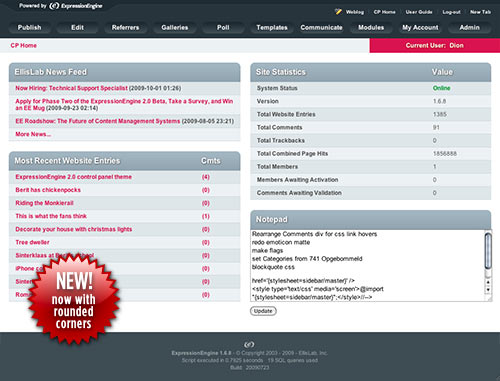The height and width of the screenshot is (381, 500).
Task: Click the Total Trackbacks row label
Action: pyautogui.click(x=281, y=141)
